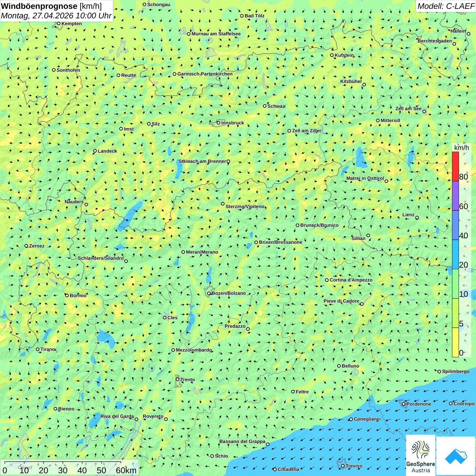Click the 'Windböenprognose [km/h]' title
Image resolution: width=476 pixels, height=476 pixels.
click(x=51, y=6)
